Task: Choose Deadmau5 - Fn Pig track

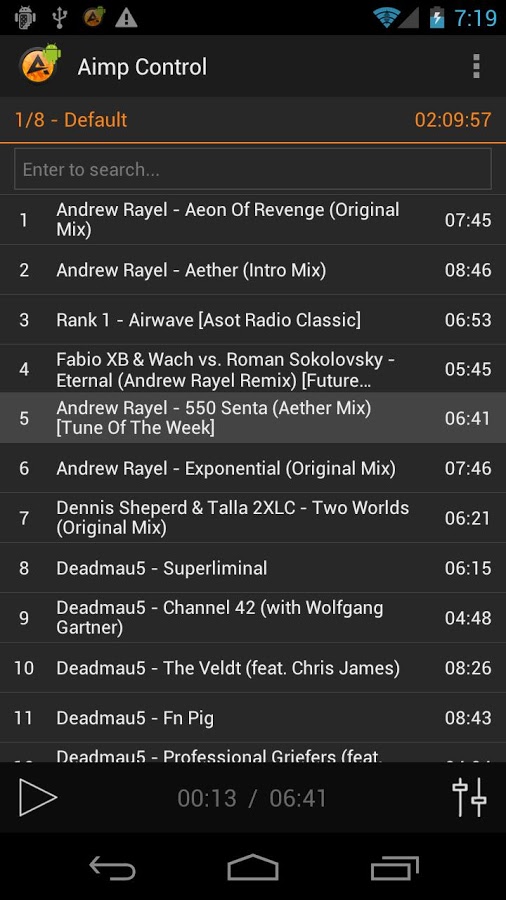Action: coord(253,717)
